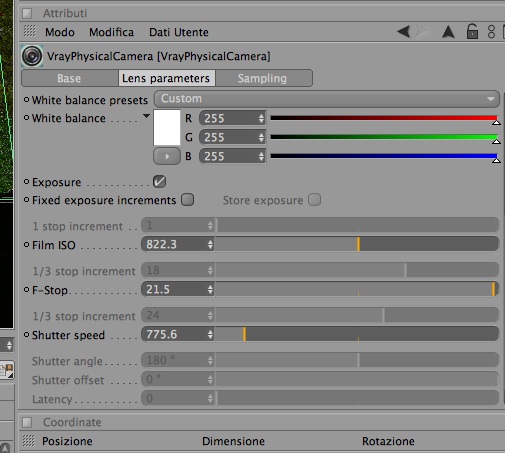Click the Film ISO slider bar
Screen dimensions: 505x453
point(357,244)
